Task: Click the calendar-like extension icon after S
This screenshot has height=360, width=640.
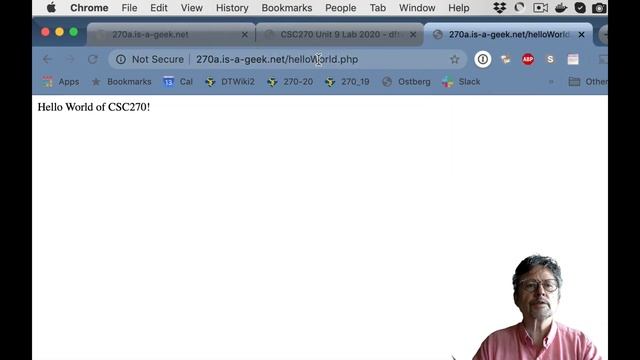Action: pos(573,59)
